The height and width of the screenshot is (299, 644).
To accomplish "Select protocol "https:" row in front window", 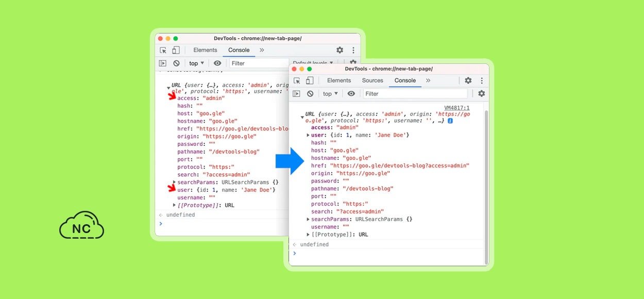I will pos(340,204).
